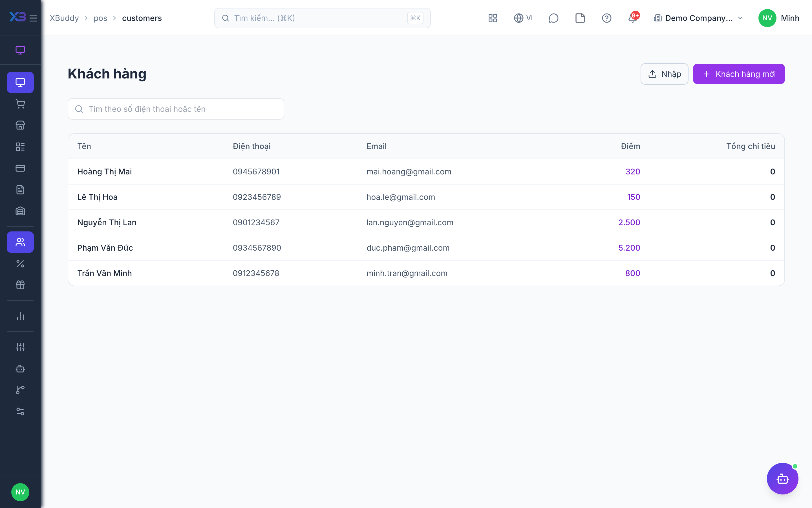Image resolution: width=812 pixels, height=508 pixels.
Task: Open the hamburger menu toggle
Action: coord(33,18)
